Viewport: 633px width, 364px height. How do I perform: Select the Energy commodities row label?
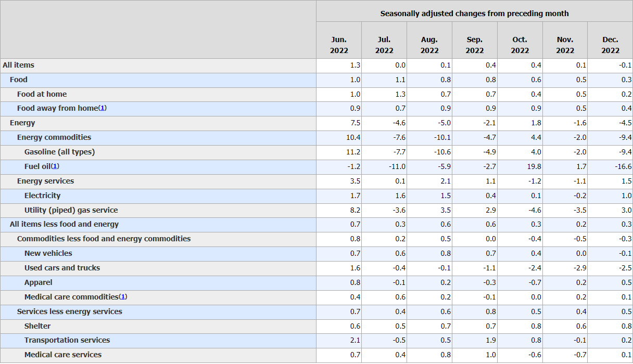[x=54, y=137]
